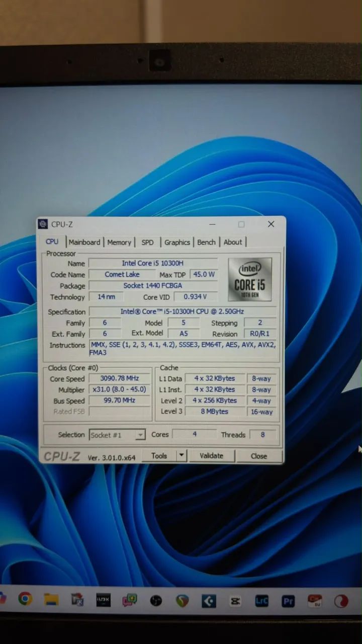362x644 pixels.
Task: Click the L1 Data value 4 x 32 KBytes
Action: [x=214, y=378]
